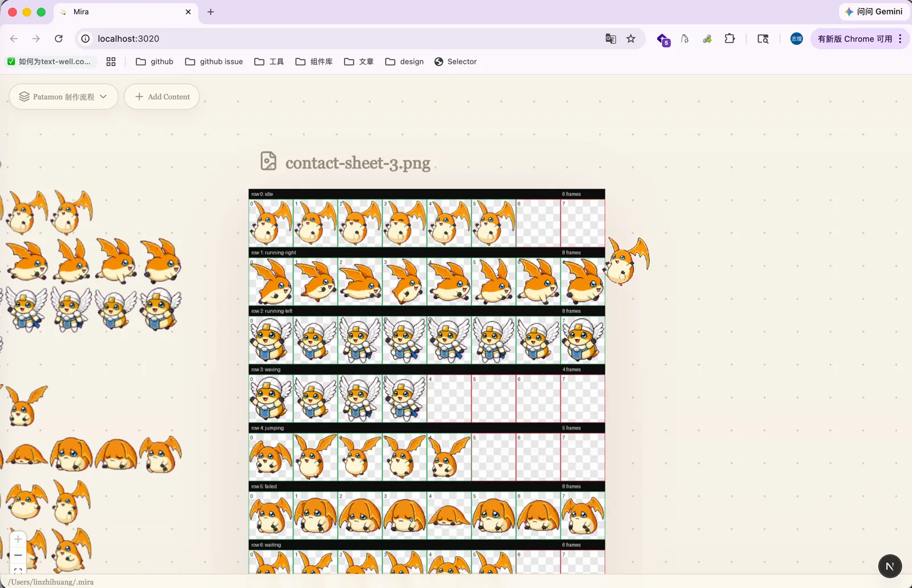The width and height of the screenshot is (912, 588).
Task: Select frame 4 in row 5 failed
Action: pyautogui.click(x=449, y=516)
